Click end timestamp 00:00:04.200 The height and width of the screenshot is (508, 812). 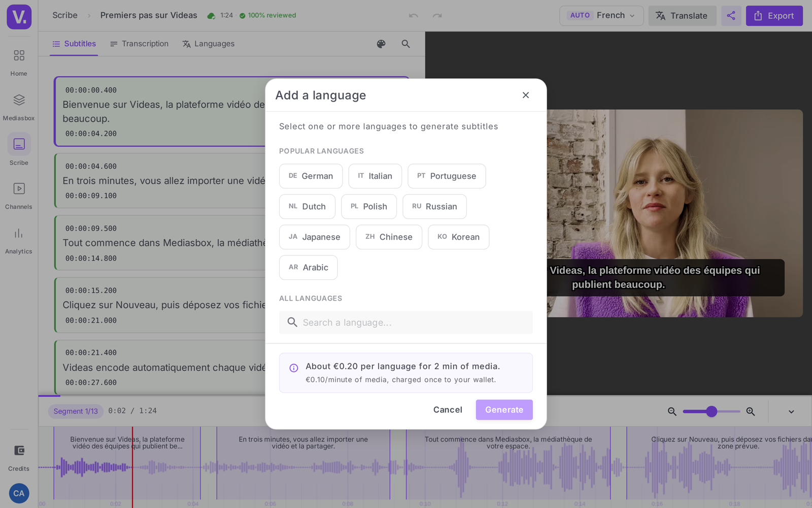pyautogui.click(x=91, y=134)
